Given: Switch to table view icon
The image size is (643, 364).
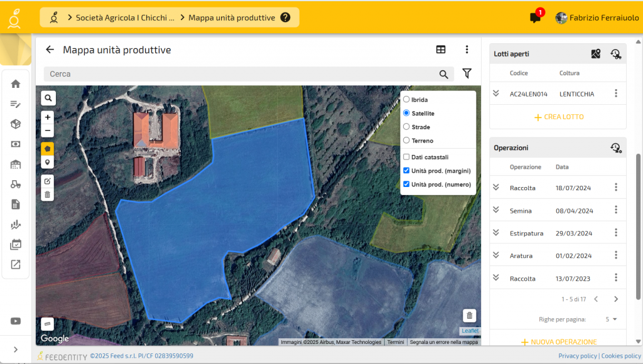Looking at the screenshot, I should [441, 50].
